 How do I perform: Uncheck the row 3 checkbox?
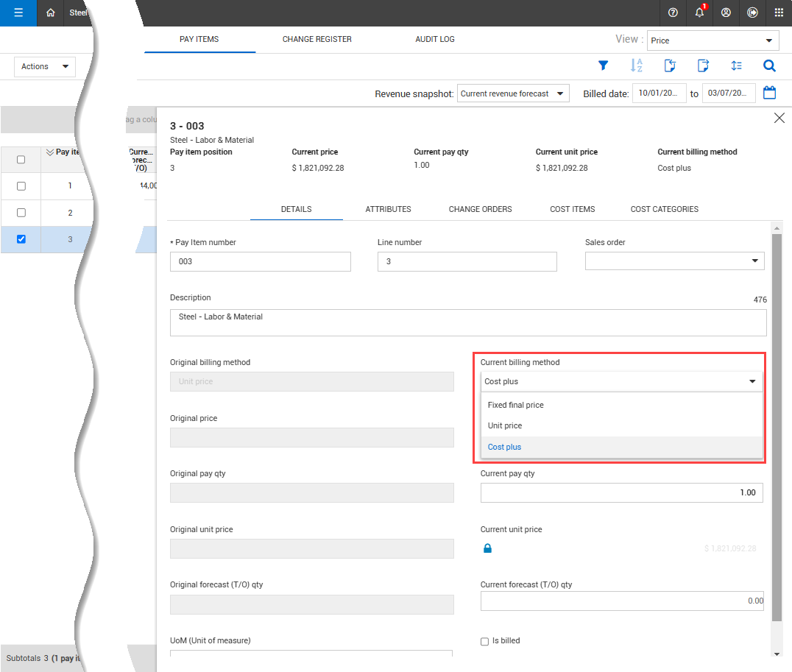tap(21, 238)
